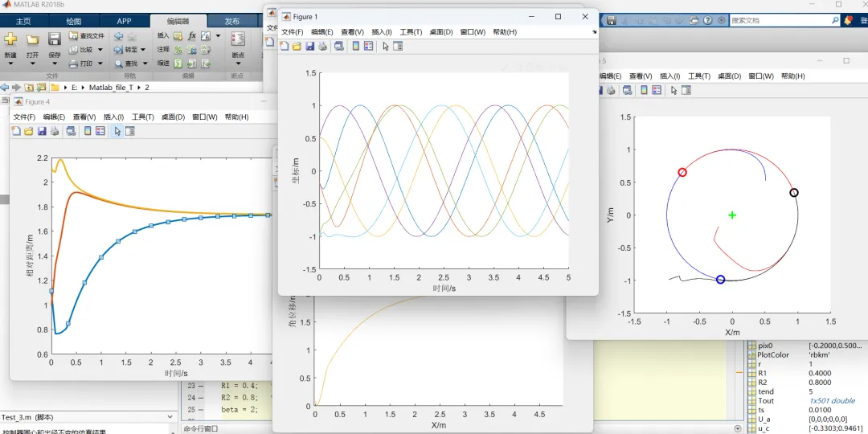Switch to the APP ribbon tab

tap(124, 22)
